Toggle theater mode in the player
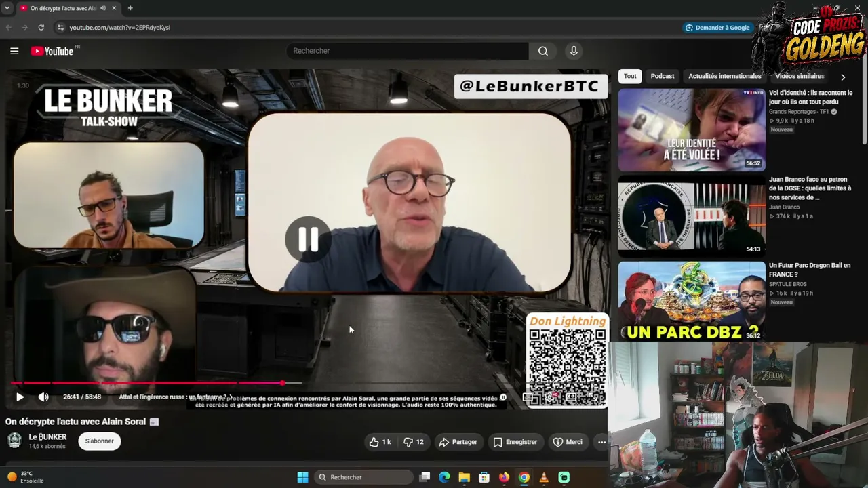 click(x=572, y=397)
